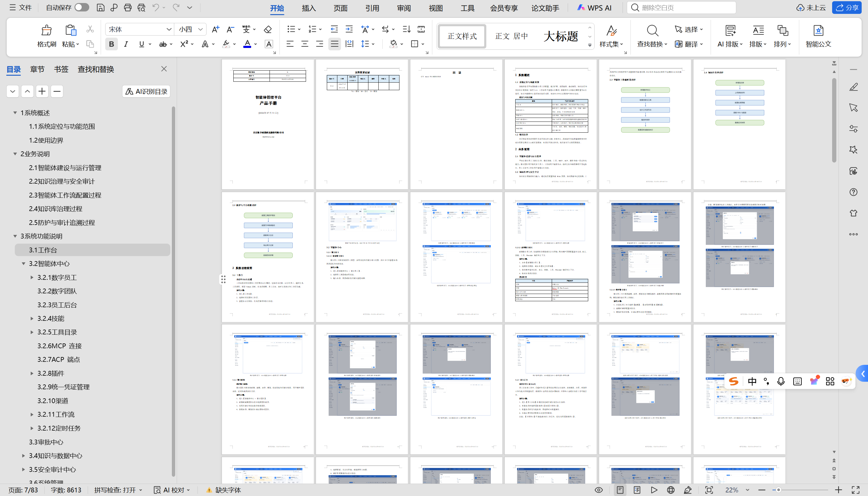The width and height of the screenshot is (868, 496).
Task: Enter fullscreen mode from status bar
Action: click(x=855, y=490)
